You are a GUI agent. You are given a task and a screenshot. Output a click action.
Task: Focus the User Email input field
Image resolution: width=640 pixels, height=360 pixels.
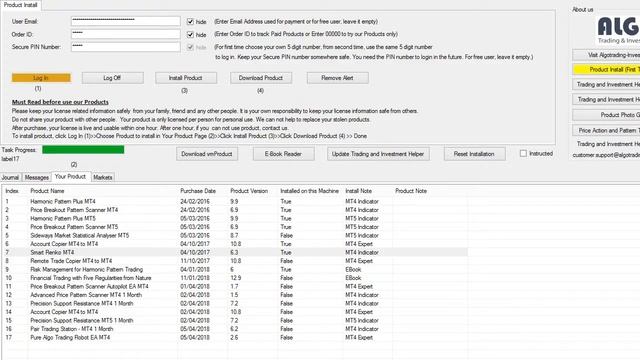tap(126, 21)
